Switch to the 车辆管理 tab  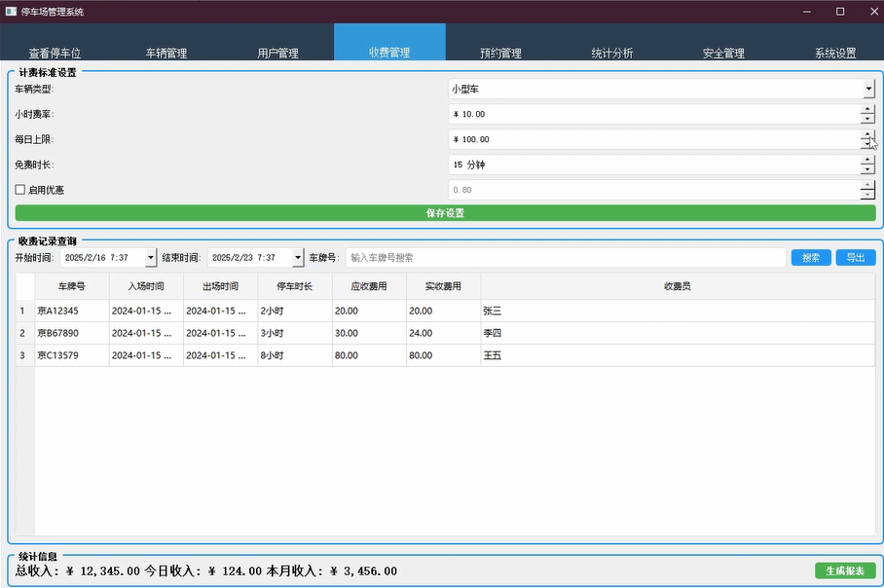tap(166, 43)
